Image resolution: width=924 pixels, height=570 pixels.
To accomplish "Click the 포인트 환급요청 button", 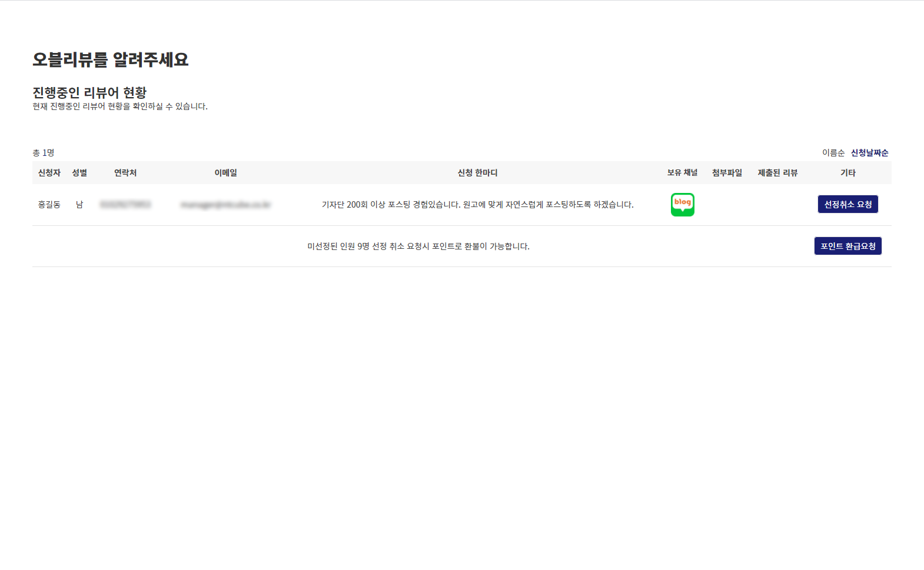I will coord(847,246).
